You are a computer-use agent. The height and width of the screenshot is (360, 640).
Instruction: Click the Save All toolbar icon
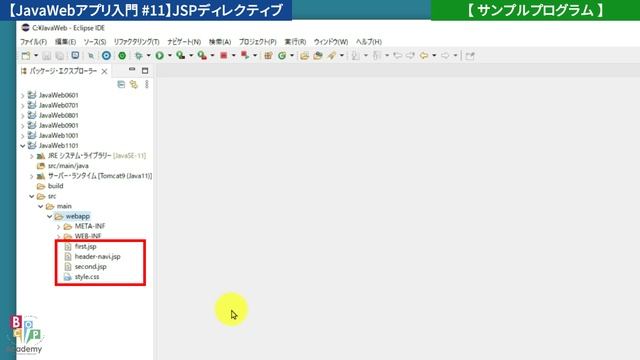(60, 56)
